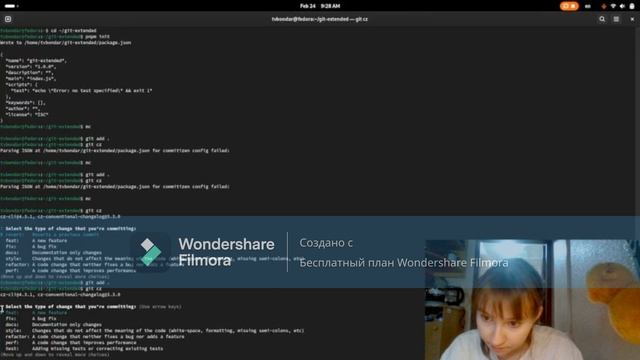
Task: Select 'style' option in the bottom prompt
Action: (x=154, y=331)
